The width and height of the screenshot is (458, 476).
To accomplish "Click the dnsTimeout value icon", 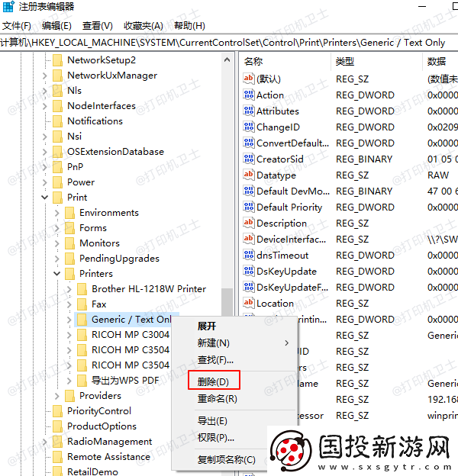I will [248, 255].
